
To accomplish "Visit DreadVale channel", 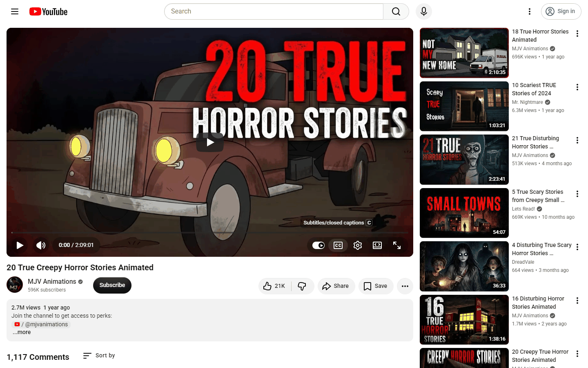I will (523, 262).
